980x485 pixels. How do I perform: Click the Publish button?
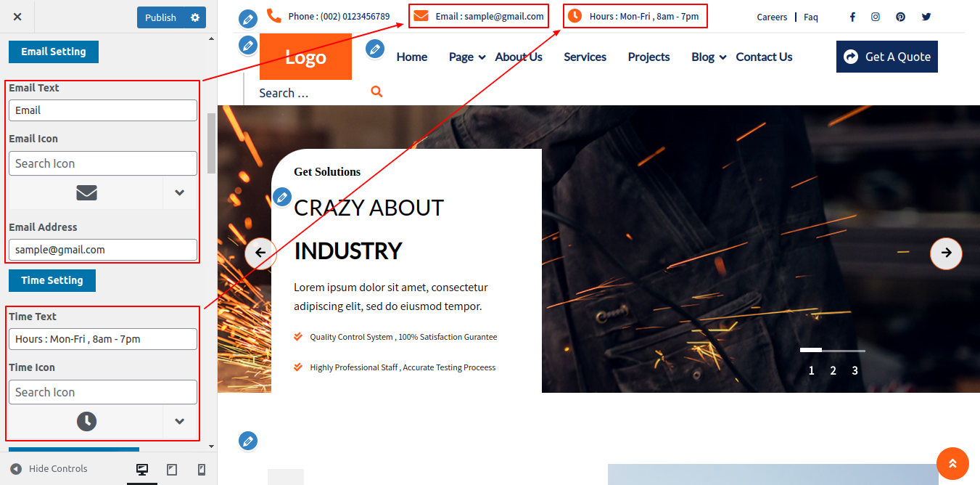tap(160, 17)
